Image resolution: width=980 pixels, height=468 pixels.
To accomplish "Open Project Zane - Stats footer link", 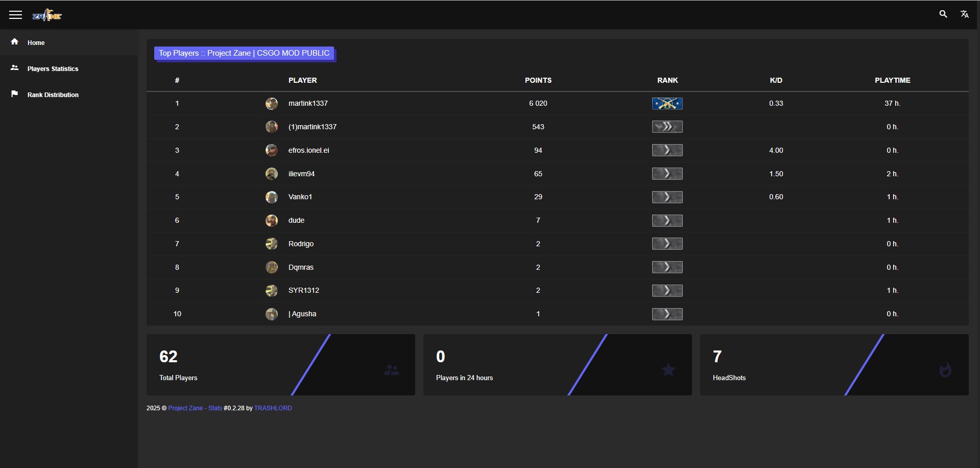I will [195, 408].
